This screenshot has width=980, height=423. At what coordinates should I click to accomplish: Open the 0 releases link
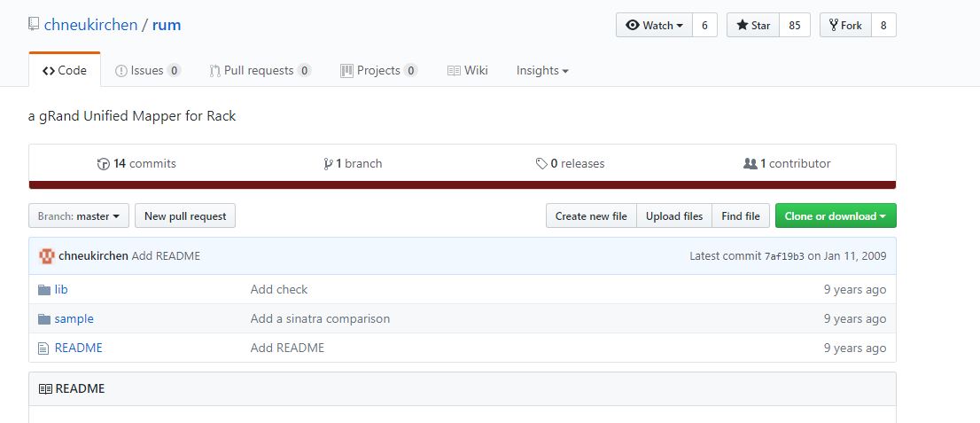(570, 164)
